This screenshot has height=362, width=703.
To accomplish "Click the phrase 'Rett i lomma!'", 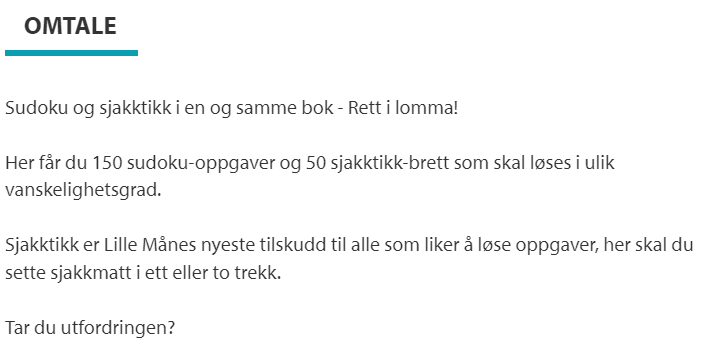I will point(403,108).
